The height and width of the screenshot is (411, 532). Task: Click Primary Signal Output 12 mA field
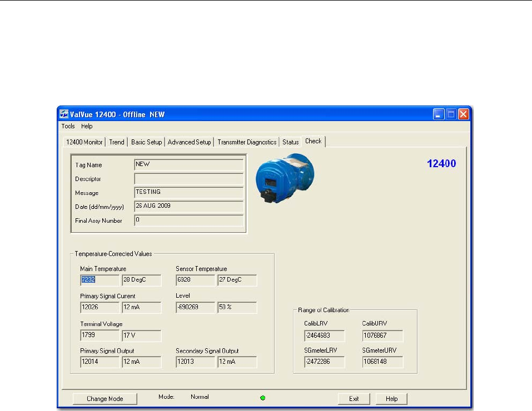(142, 362)
